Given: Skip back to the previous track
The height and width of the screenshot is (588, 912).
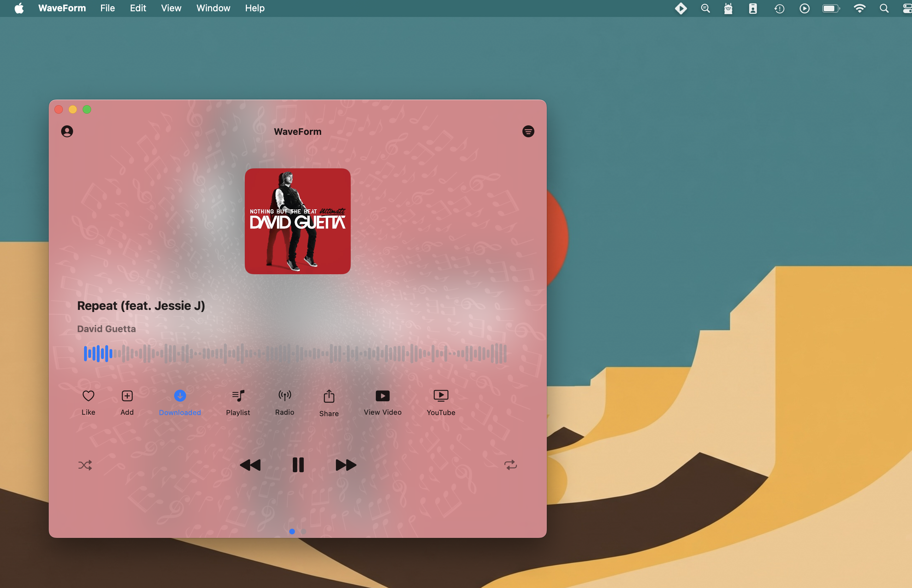Looking at the screenshot, I should [250, 465].
